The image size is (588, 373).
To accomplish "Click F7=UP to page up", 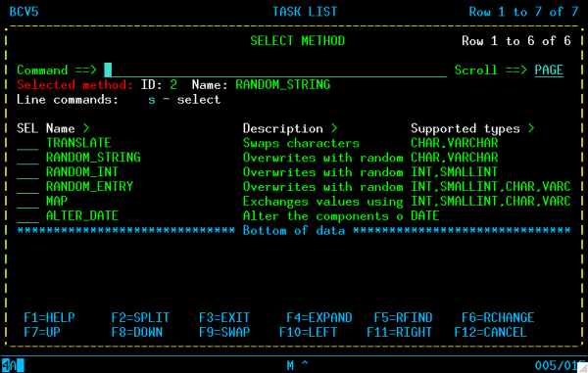I will click(x=42, y=332).
